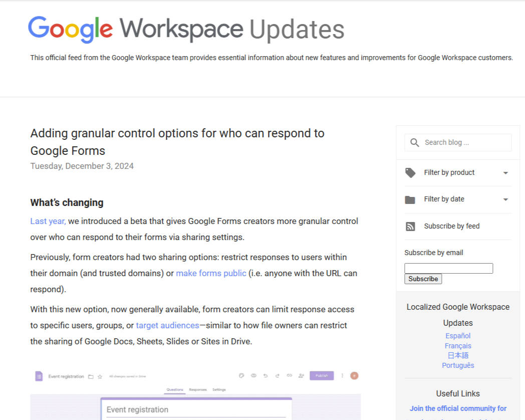Open the Settings tab of the form

pyautogui.click(x=218, y=389)
